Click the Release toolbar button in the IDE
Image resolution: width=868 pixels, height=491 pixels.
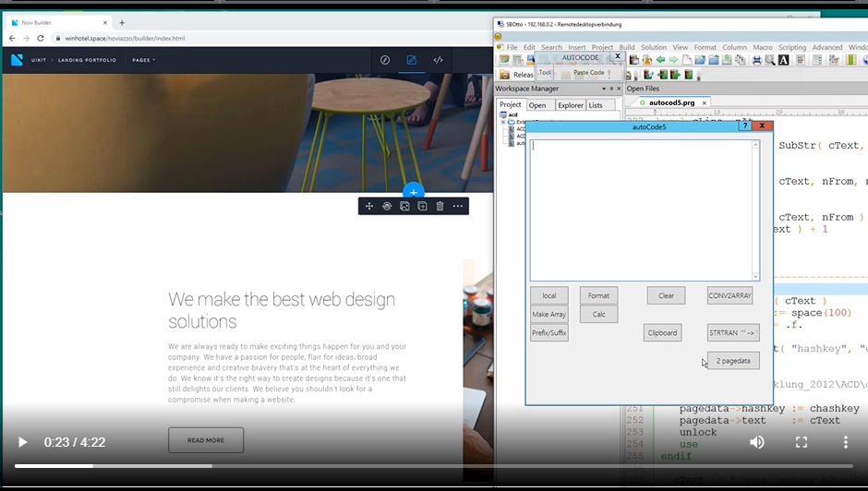(x=518, y=75)
